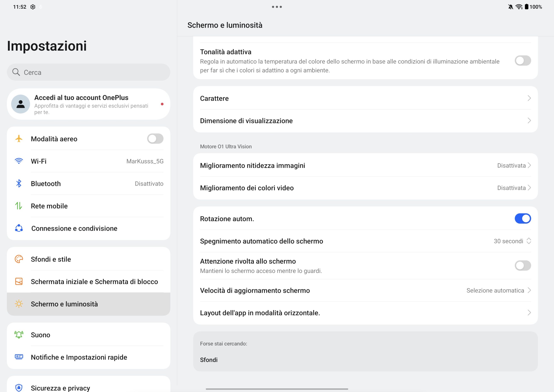Screen dimensions: 554x392
Task: Tap the battery indicator in status bar
Action: [x=527, y=7]
